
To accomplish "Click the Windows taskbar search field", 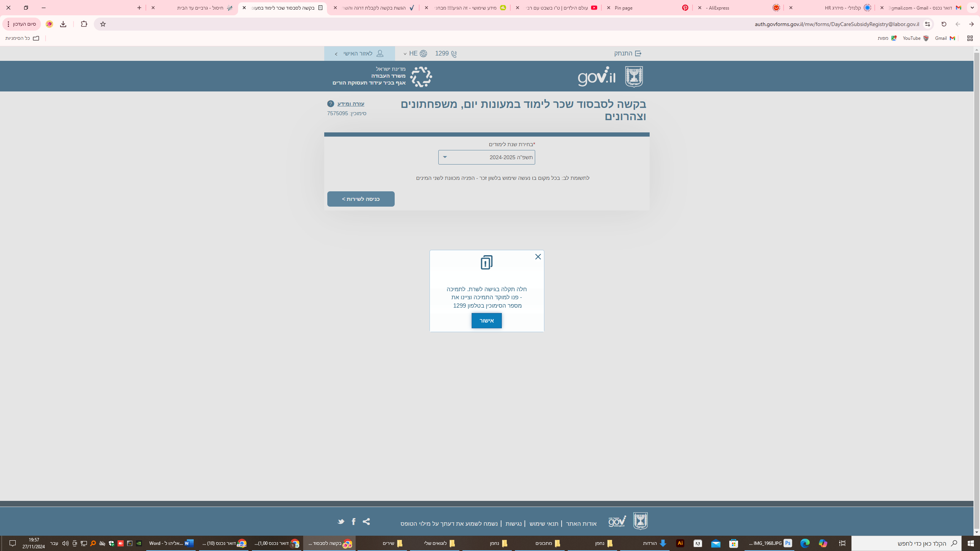I will 919,543.
